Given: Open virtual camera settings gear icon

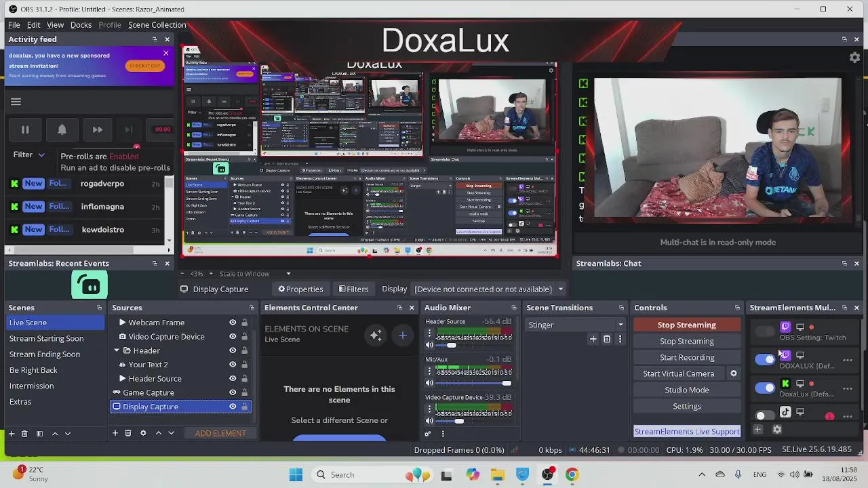Looking at the screenshot, I should [x=733, y=373].
